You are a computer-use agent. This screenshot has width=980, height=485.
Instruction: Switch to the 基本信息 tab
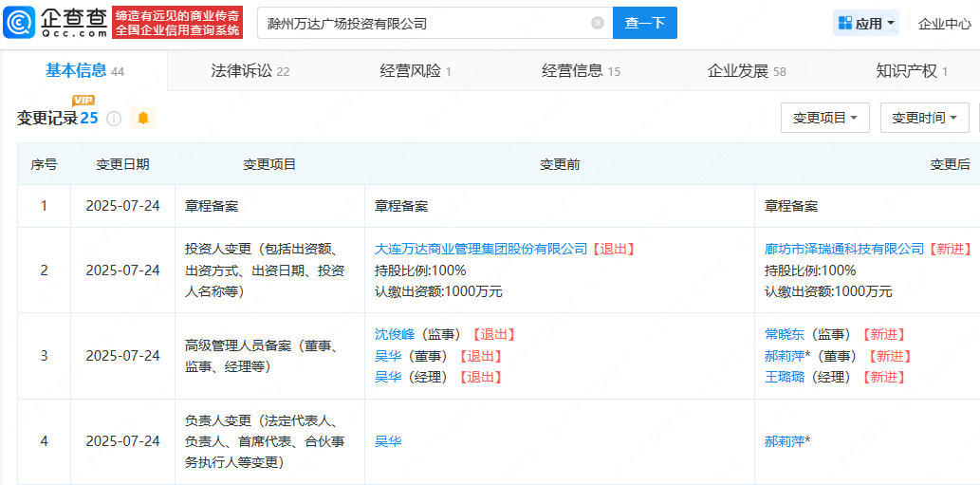[x=84, y=70]
